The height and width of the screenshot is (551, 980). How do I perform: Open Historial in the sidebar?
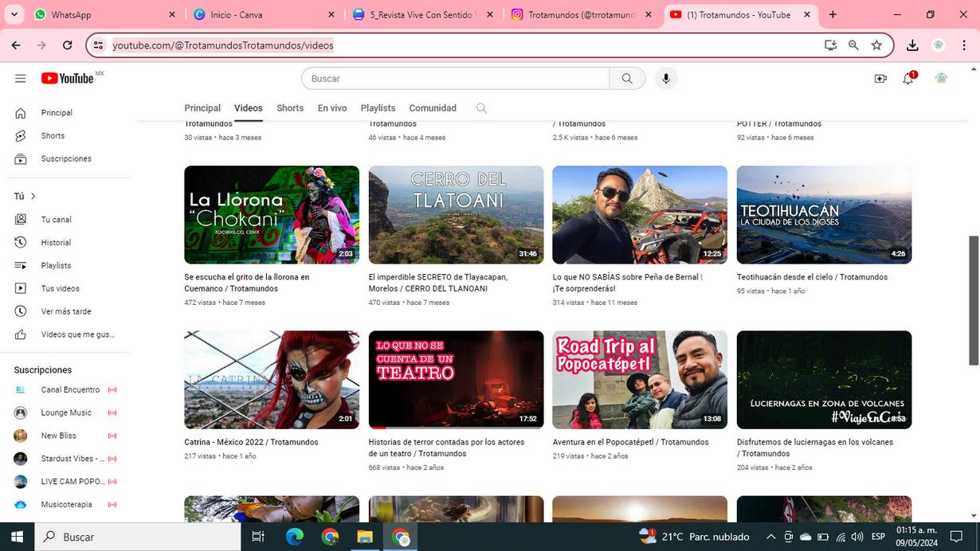[56, 243]
